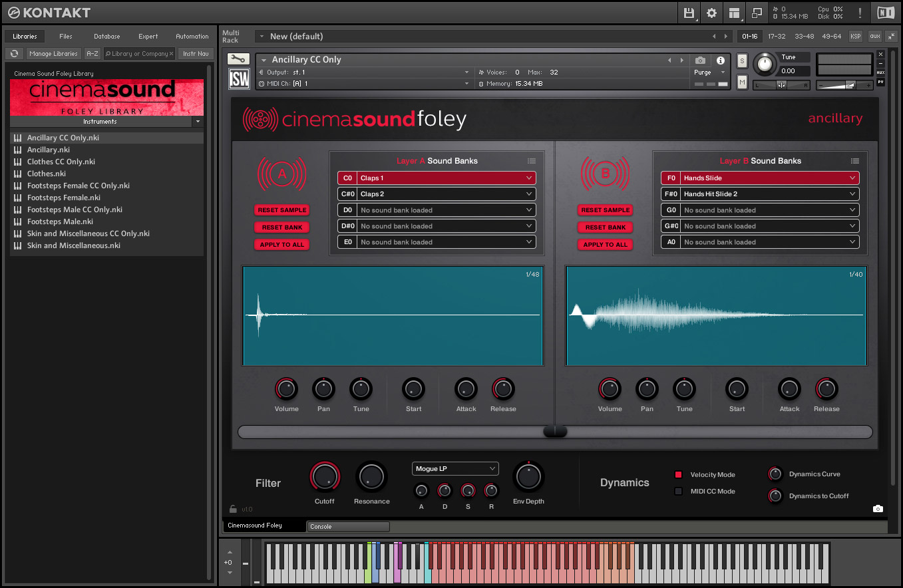Toggle the aux sends button in rack header
Screen dimensions: 903x588
(x=874, y=37)
